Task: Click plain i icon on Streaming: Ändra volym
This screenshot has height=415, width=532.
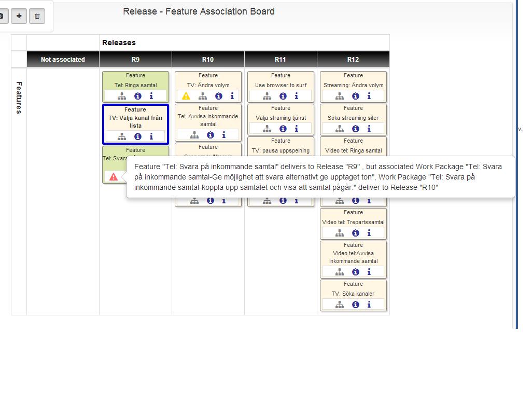Action: pos(369,96)
